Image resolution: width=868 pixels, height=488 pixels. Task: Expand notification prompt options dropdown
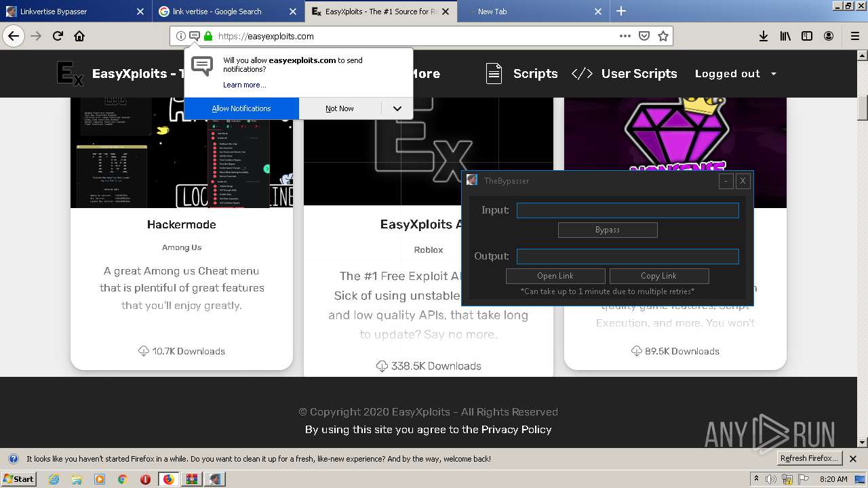[397, 108]
